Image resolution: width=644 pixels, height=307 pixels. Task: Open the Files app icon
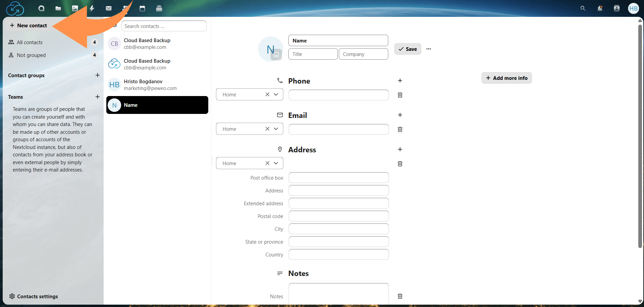coord(58,8)
